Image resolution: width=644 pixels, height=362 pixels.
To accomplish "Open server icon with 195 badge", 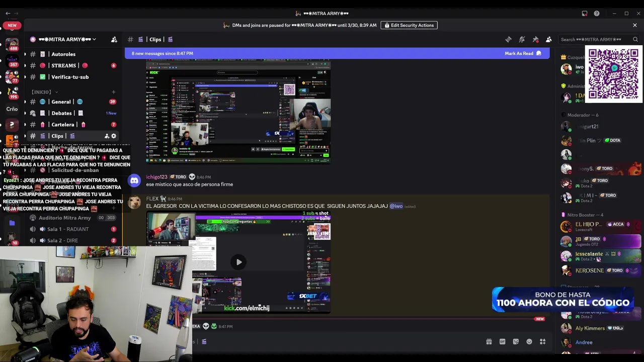I will point(12,93).
